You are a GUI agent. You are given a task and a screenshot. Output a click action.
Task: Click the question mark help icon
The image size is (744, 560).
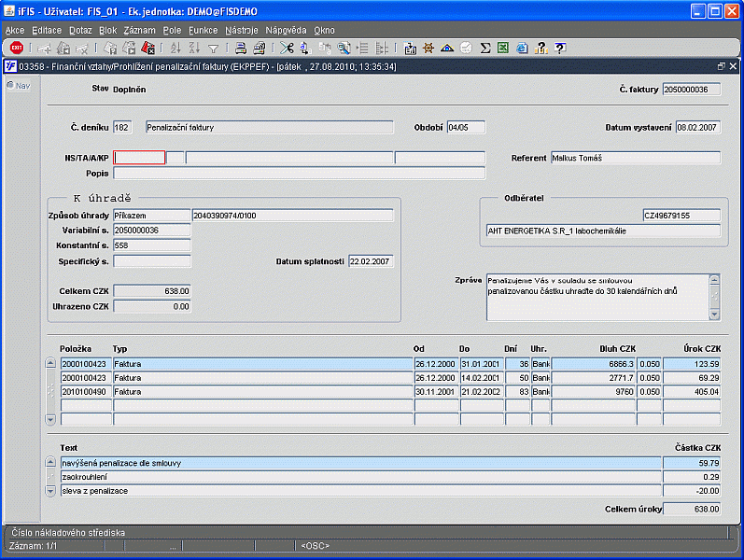click(559, 48)
